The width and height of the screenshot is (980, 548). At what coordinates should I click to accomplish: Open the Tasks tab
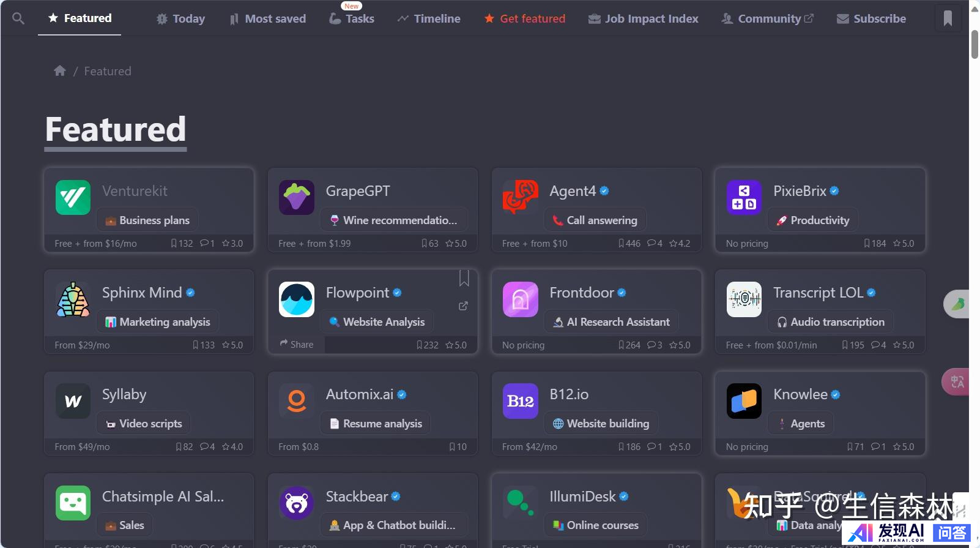pyautogui.click(x=352, y=19)
